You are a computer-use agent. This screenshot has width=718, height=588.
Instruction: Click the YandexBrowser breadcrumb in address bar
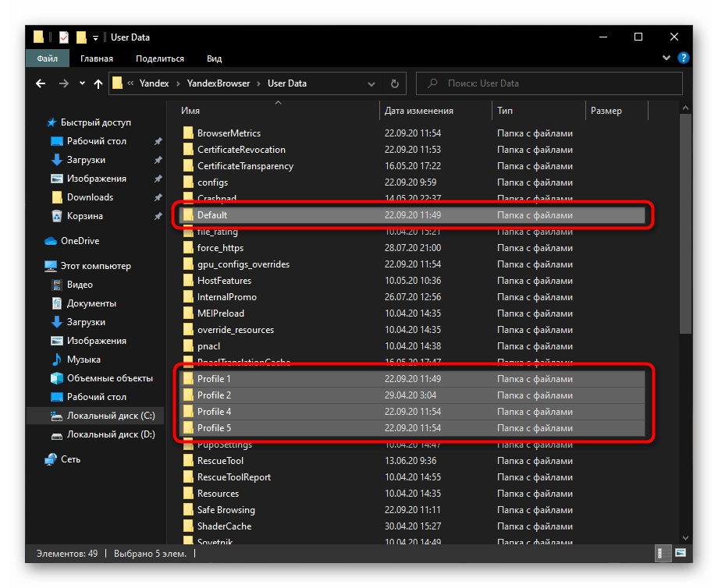(x=219, y=83)
